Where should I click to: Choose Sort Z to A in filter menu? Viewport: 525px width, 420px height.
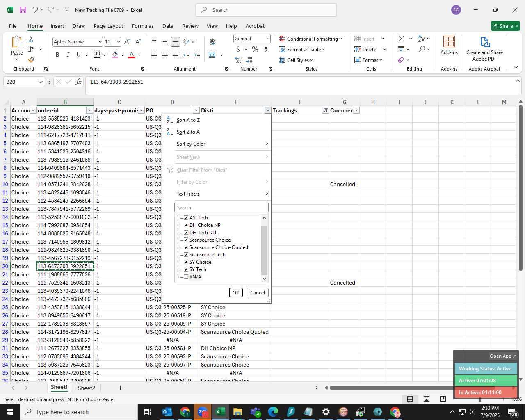(x=188, y=132)
